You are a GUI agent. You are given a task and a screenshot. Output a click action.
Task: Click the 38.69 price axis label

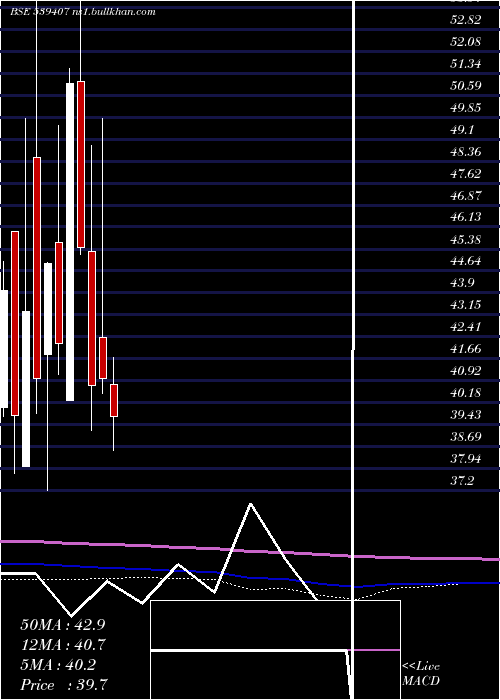[x=466, y=437]
